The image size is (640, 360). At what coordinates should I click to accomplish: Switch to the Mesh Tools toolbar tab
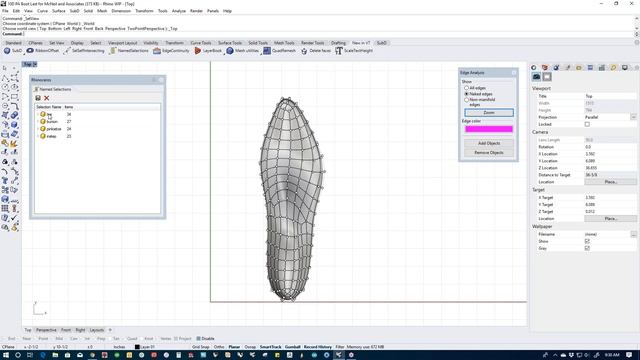pos(284,43)
